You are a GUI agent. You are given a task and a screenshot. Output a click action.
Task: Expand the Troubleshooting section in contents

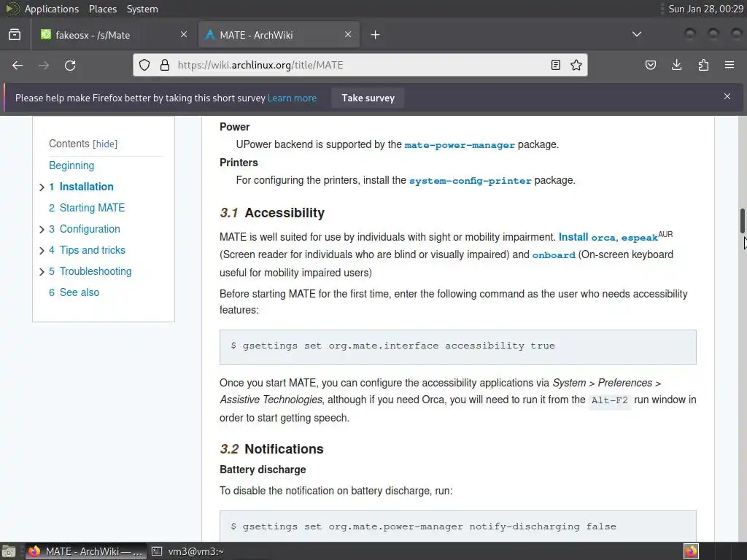[42, 272]
